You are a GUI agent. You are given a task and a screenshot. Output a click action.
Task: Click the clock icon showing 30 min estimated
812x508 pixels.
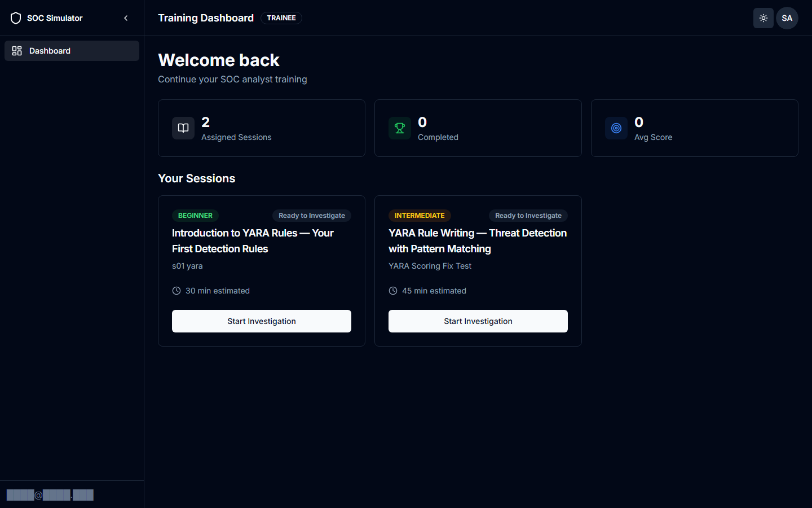175,291
